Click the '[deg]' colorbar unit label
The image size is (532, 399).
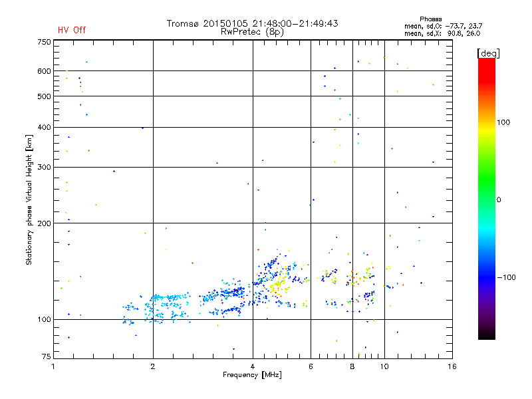pyautogui.click(x=488, y=53)
